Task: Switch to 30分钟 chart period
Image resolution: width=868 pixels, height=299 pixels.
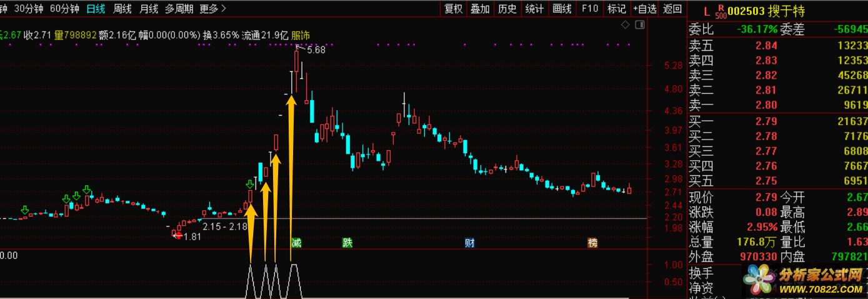Action: point(28,9)
